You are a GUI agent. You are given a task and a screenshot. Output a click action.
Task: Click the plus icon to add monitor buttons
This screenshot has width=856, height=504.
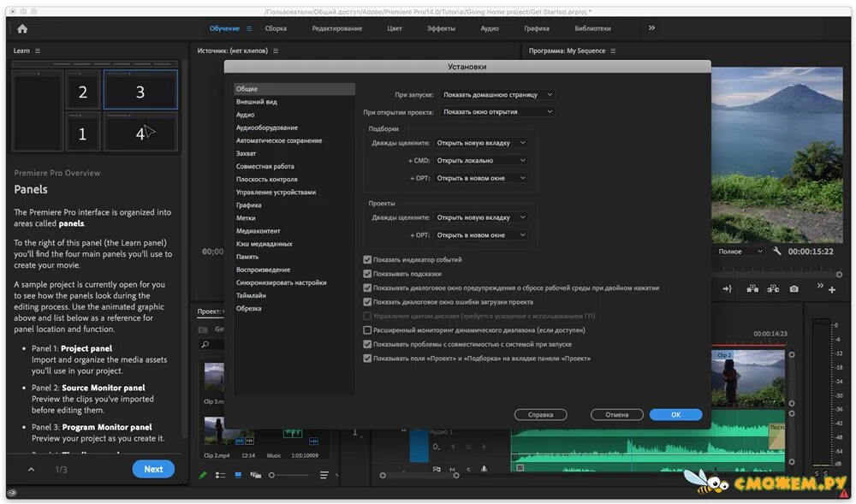[833, 288]
